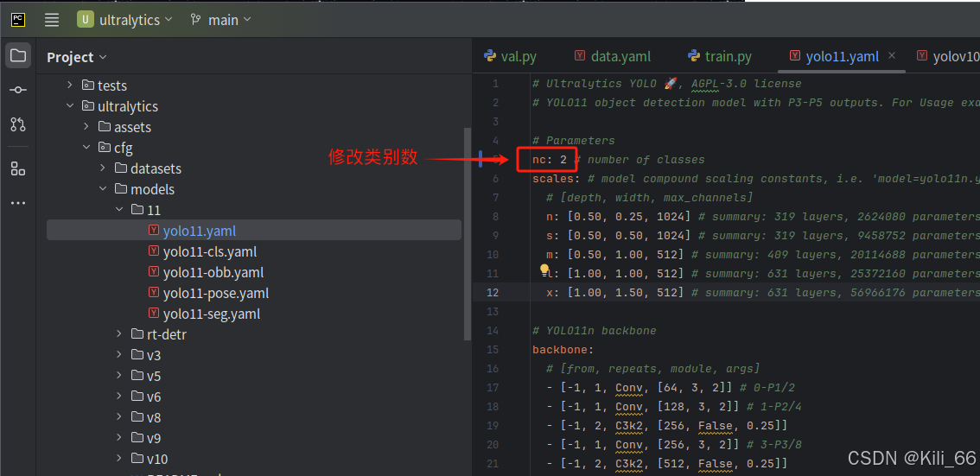Collapse the ultralytics folder
Screen dimensions: 980x476
[x=70, y=106]
